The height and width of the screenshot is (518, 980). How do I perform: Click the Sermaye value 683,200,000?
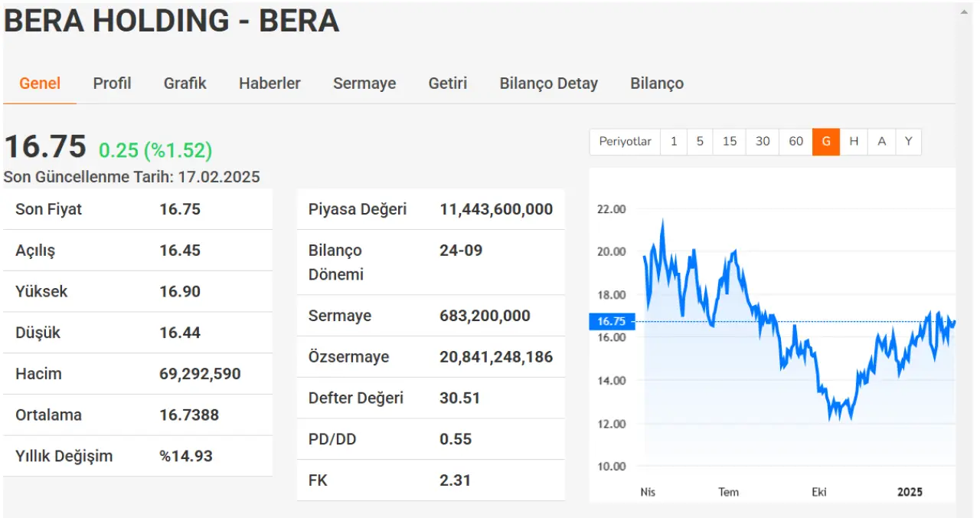[x=485, y=316]
